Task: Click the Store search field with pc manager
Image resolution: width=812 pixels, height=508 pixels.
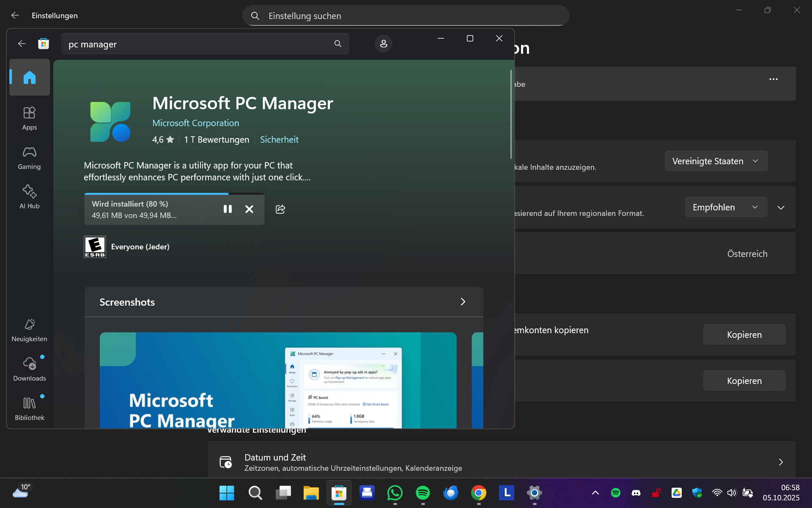Action: (x=199, y=44)
